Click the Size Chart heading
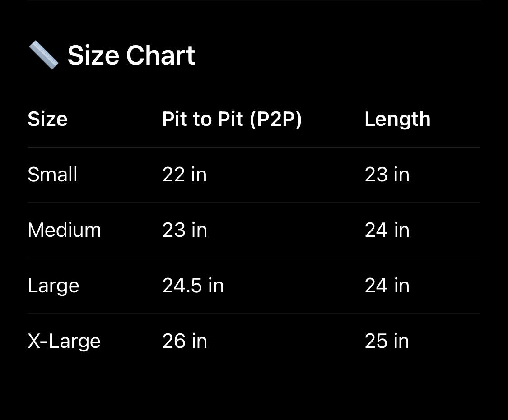The image size is (508, 420). (131, 55)
